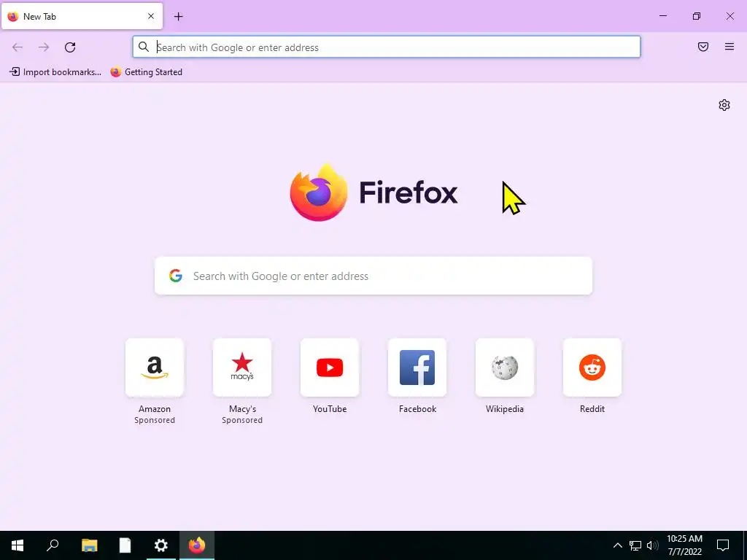Open the YouTube shortcut tile
Image resolution: width=747 pixels, height=560 pixels.
coord(330,367)
